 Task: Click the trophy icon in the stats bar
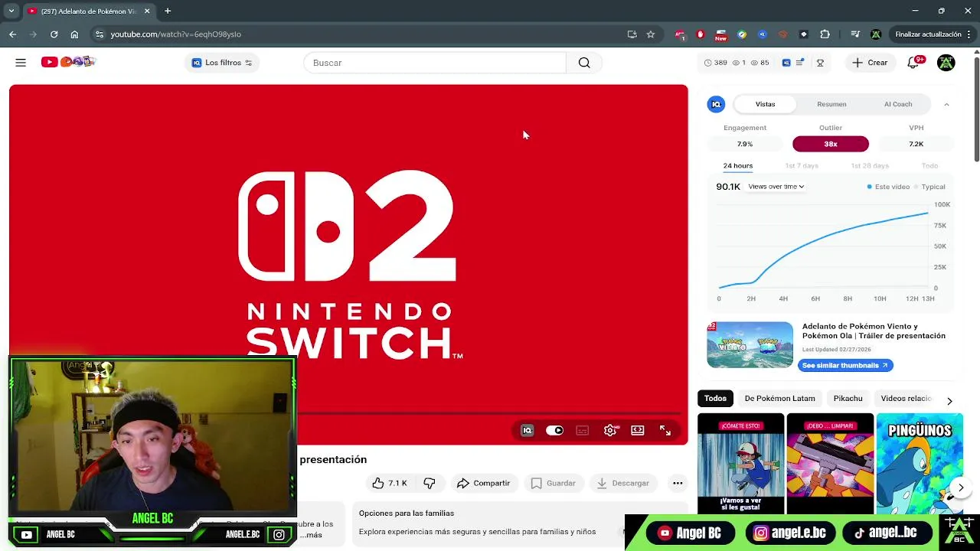tap(820, 63)
